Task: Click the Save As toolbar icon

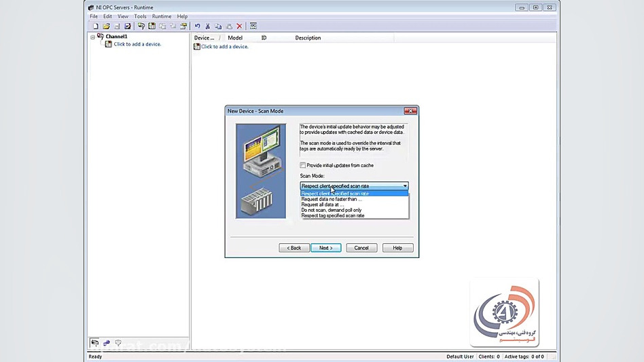Action: [x=128, y=26]
